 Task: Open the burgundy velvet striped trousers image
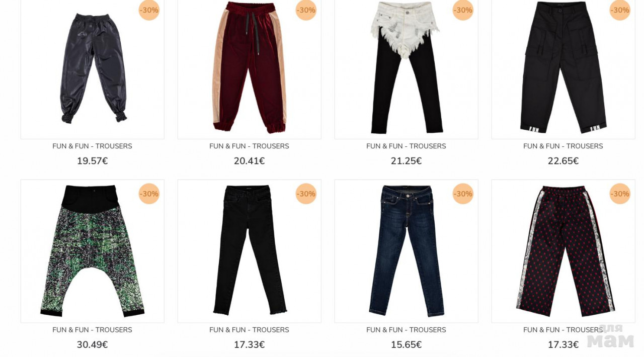[x=249, y=69]
